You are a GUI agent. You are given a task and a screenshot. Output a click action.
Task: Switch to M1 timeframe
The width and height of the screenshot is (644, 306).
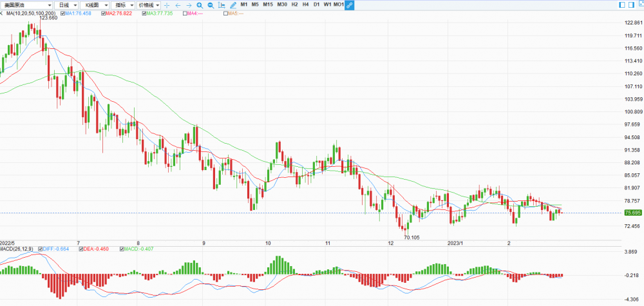pyautogui.click(x=244, y=5)
